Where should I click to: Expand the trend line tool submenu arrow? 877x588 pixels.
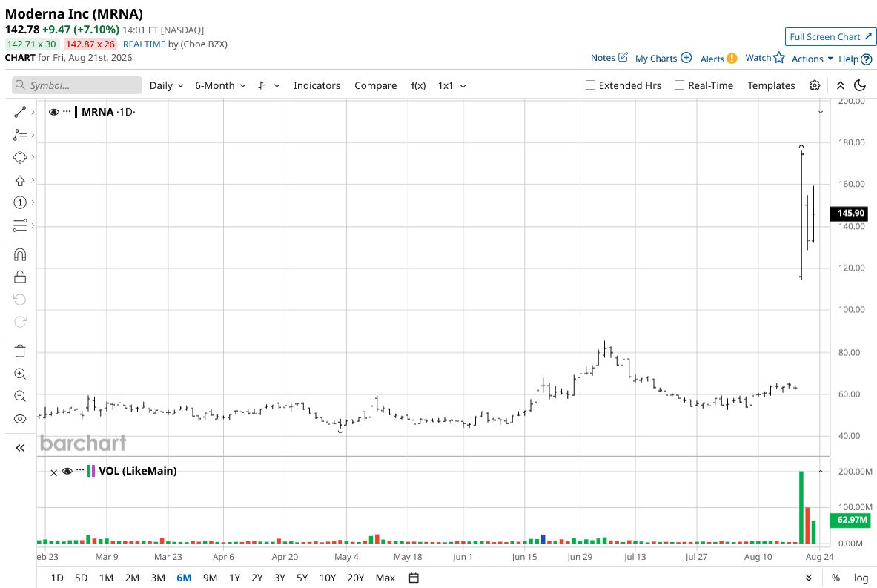[33, 112]
